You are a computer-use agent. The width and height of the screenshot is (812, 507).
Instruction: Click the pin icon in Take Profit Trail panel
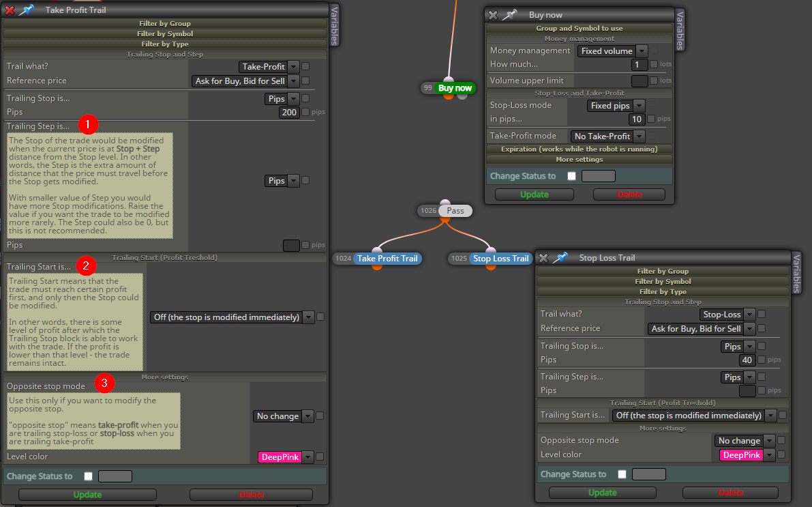26,10
